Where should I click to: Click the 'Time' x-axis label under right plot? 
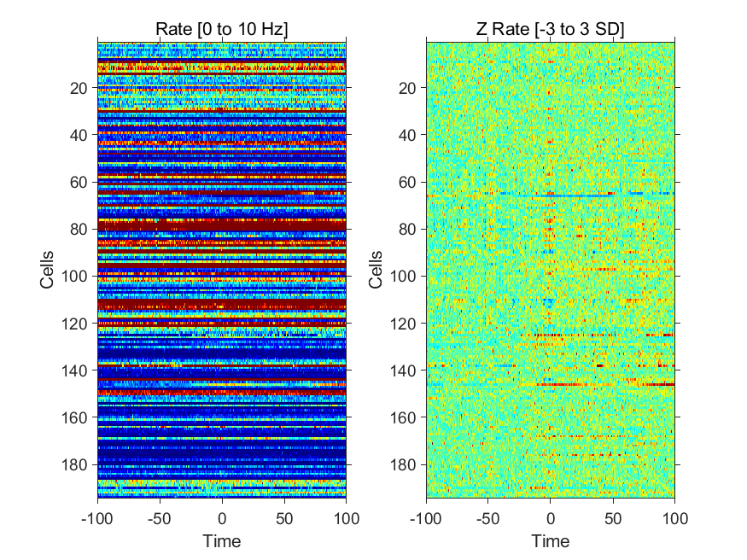(551, 541)
